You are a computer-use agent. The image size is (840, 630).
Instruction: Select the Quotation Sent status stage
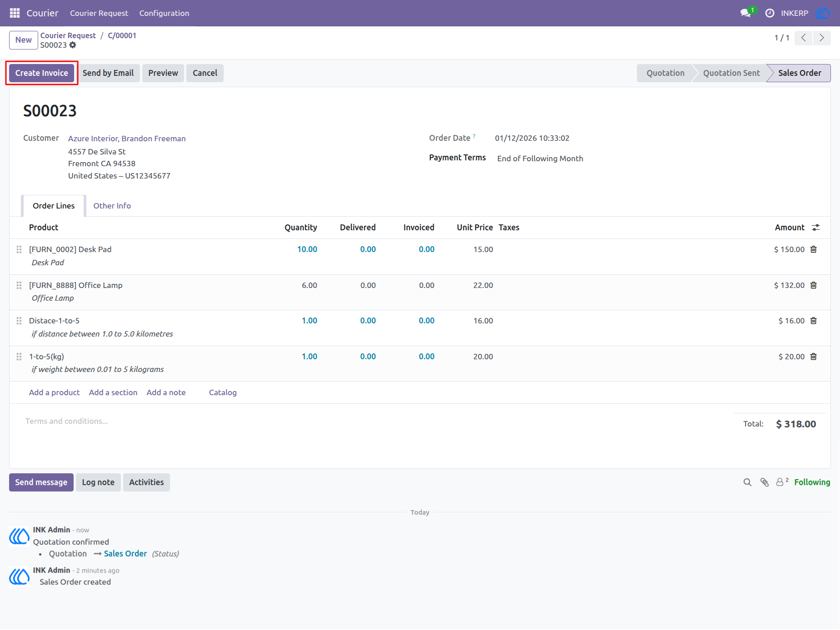pos(731,73)
